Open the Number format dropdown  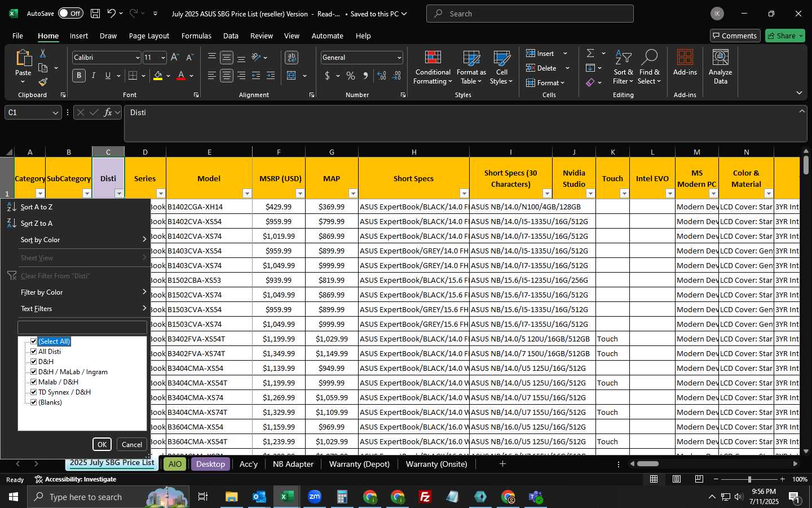point(399,58)
